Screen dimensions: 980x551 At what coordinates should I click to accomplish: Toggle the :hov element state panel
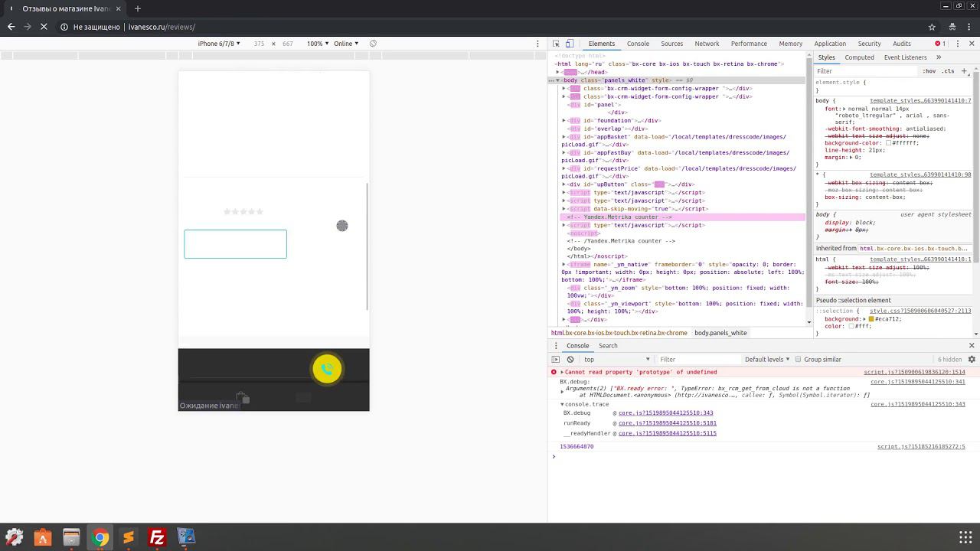coord(929,71)
